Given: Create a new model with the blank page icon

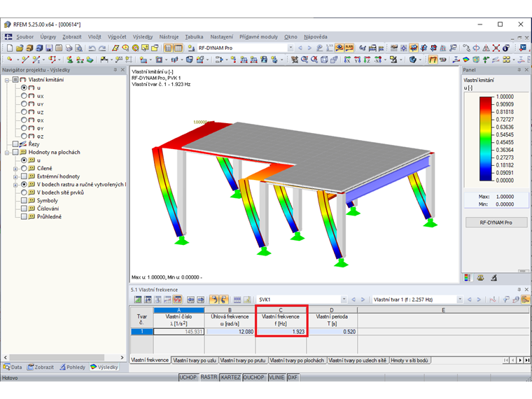Looking at the screenshot, I should (x=10, y=48).
